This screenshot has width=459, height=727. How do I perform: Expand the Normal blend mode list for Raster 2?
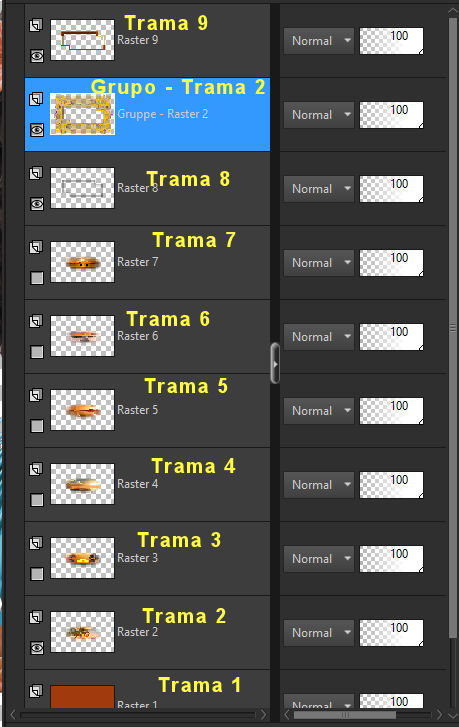point(319,633)
